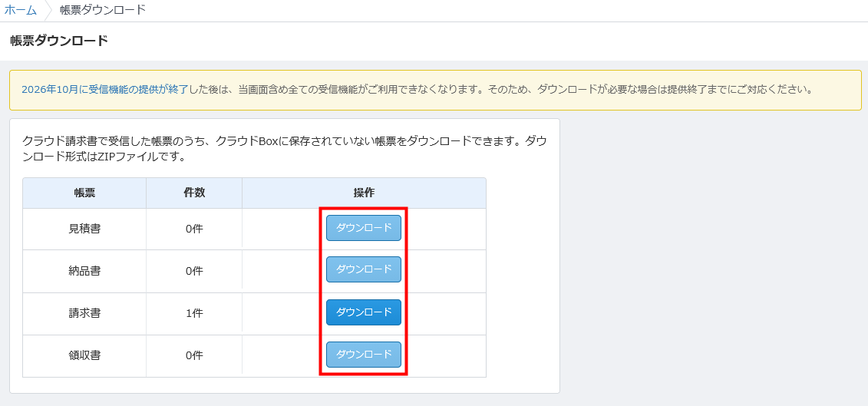Click the ホーム breadcrumb link
Image resolution: width=868 pixels, height=406 pixels.
tap(21, 10)
